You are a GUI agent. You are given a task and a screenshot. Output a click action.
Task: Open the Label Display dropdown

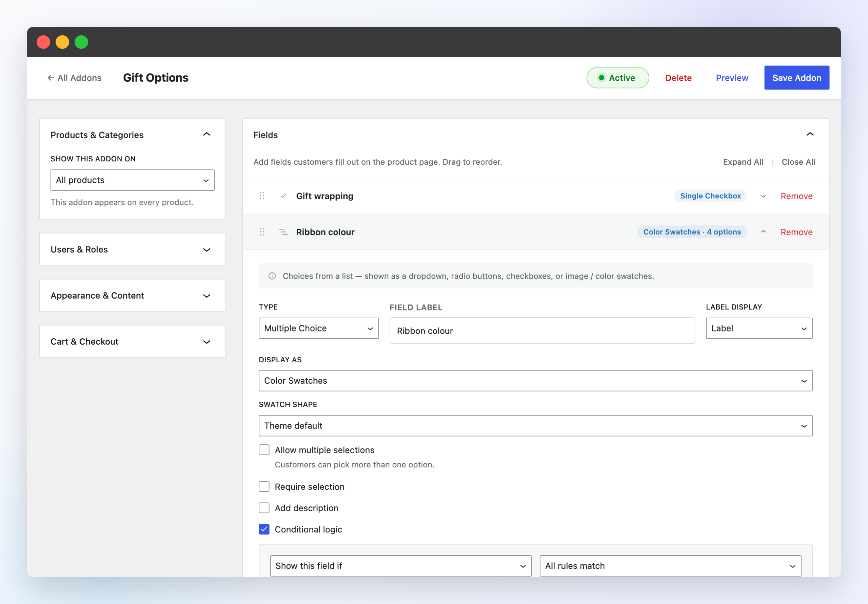759,328
